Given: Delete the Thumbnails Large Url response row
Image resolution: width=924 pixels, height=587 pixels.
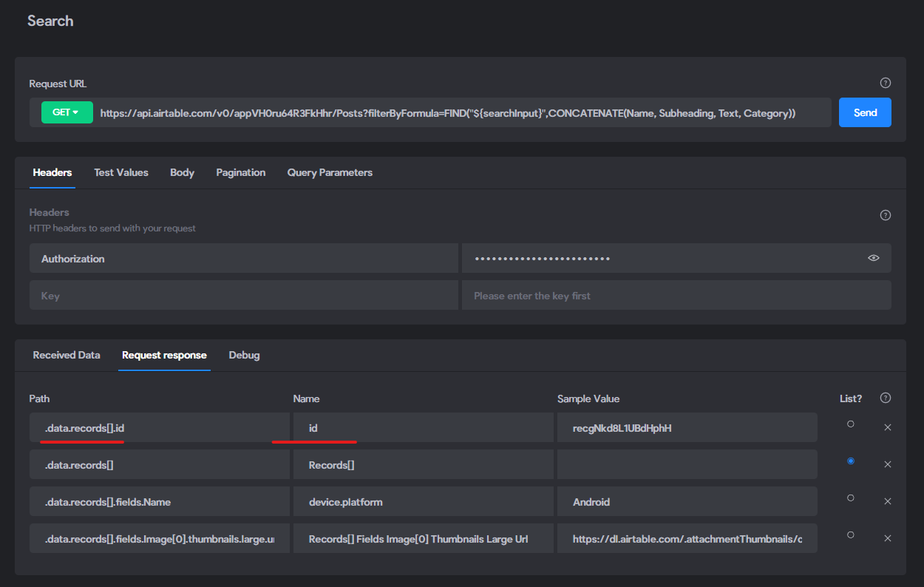Looking at the screenshot, I should coord(888,538).
